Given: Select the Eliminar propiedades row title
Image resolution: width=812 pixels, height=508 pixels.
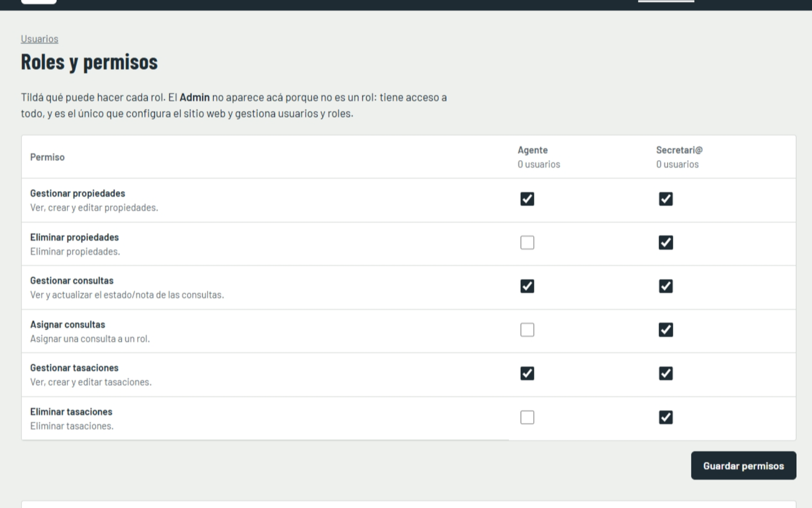Looking at the screenshot, I should pos(75,237).
